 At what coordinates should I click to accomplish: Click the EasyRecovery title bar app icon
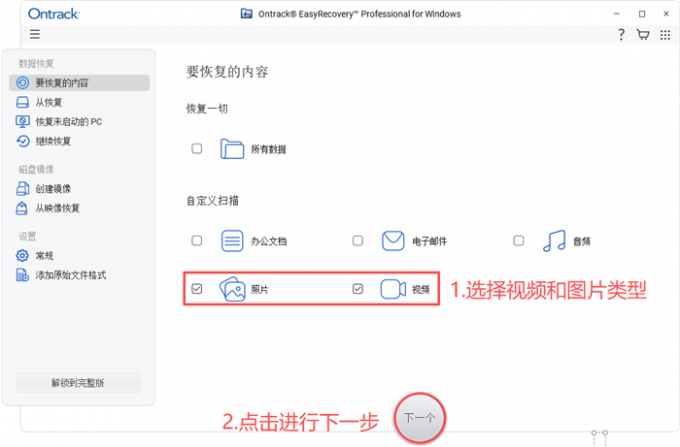pos(246,14)
